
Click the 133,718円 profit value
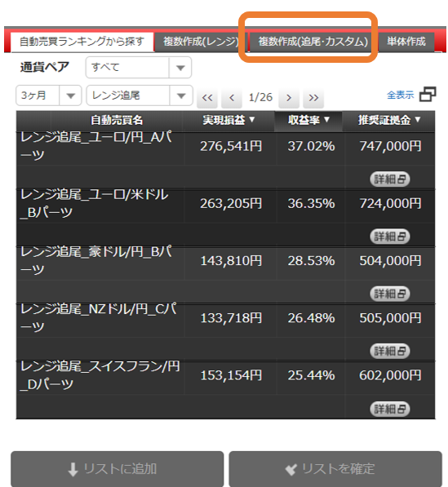[x=231, y=318]
